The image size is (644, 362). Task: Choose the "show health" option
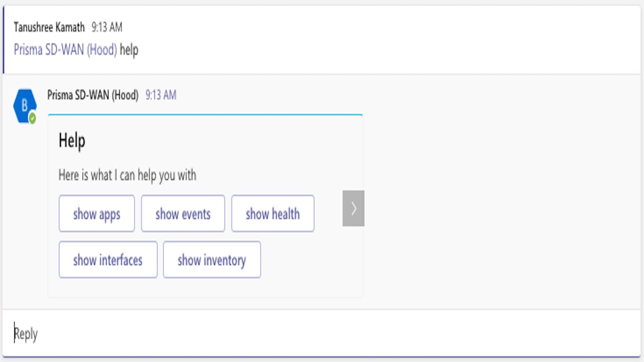[272, 214]
